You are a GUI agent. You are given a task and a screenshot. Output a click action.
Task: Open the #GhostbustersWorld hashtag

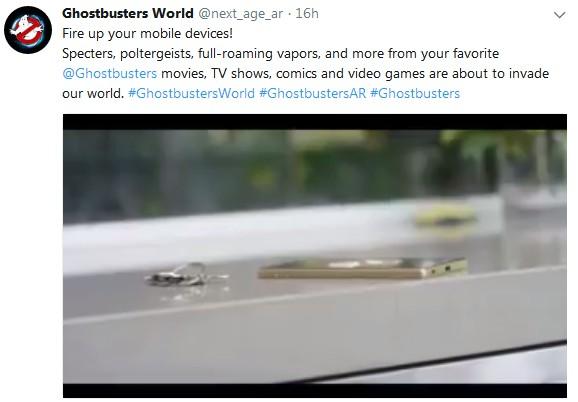[191, 93]
